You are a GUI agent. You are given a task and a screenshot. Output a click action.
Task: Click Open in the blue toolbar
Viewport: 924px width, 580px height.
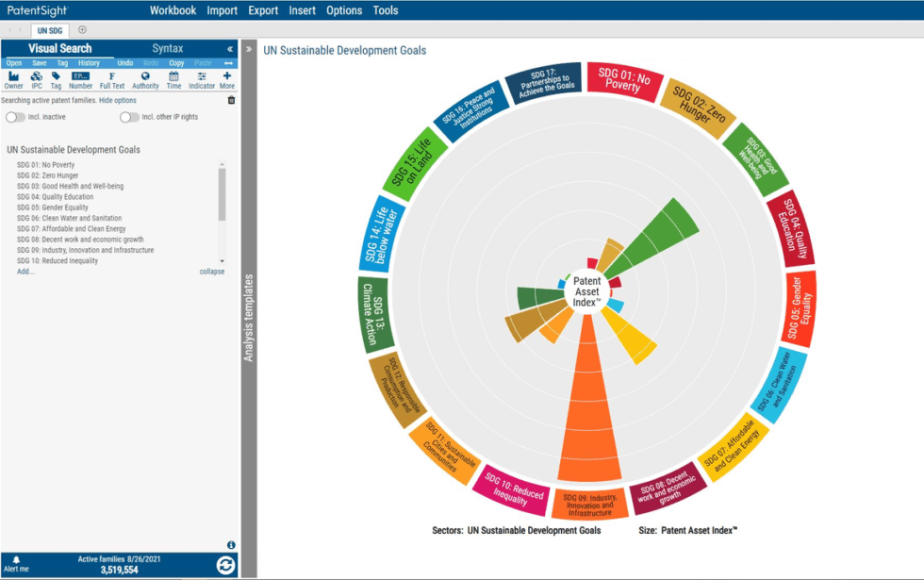(x=14, y=63)
